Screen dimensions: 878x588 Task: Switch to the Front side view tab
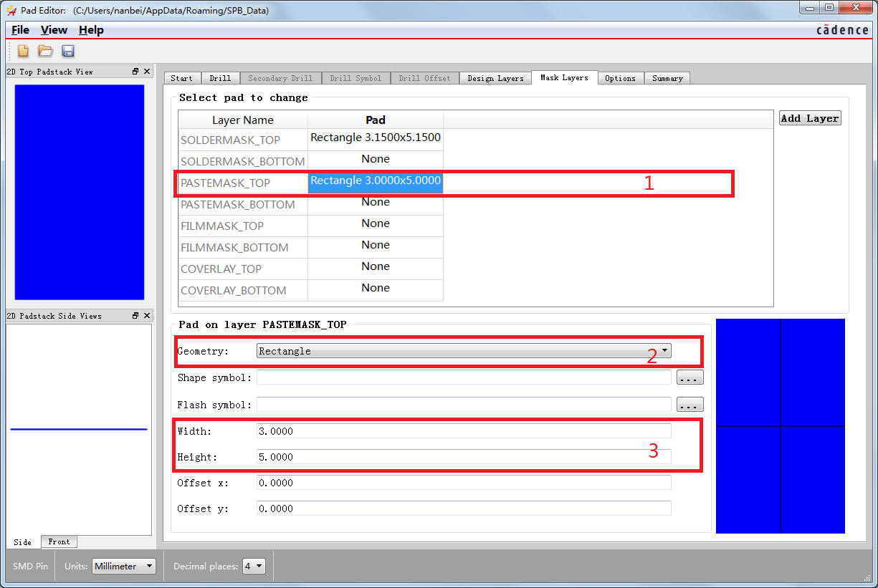click(59, 542)
